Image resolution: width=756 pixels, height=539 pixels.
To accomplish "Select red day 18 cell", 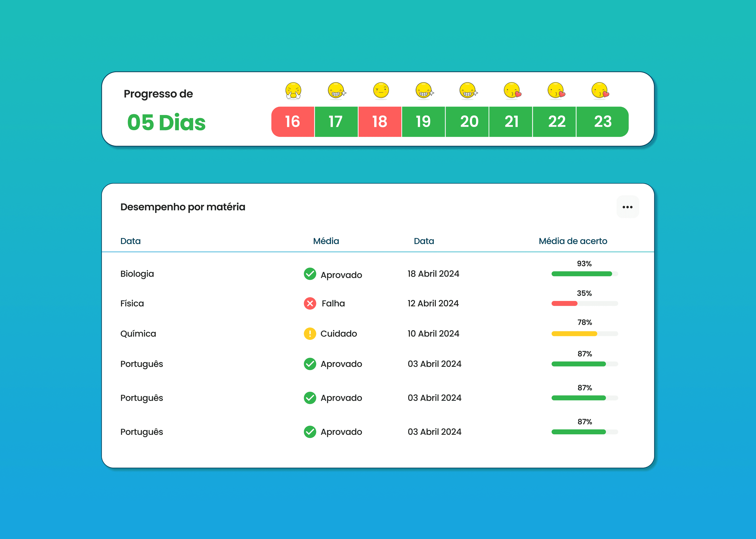I will [380, 122].
